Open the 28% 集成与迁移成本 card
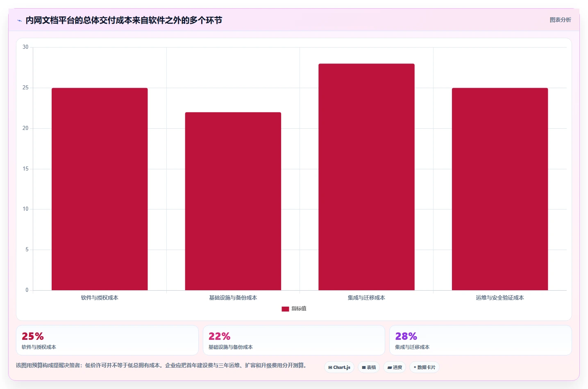Viewport: 588px width, 389px height. coord(480,340)
